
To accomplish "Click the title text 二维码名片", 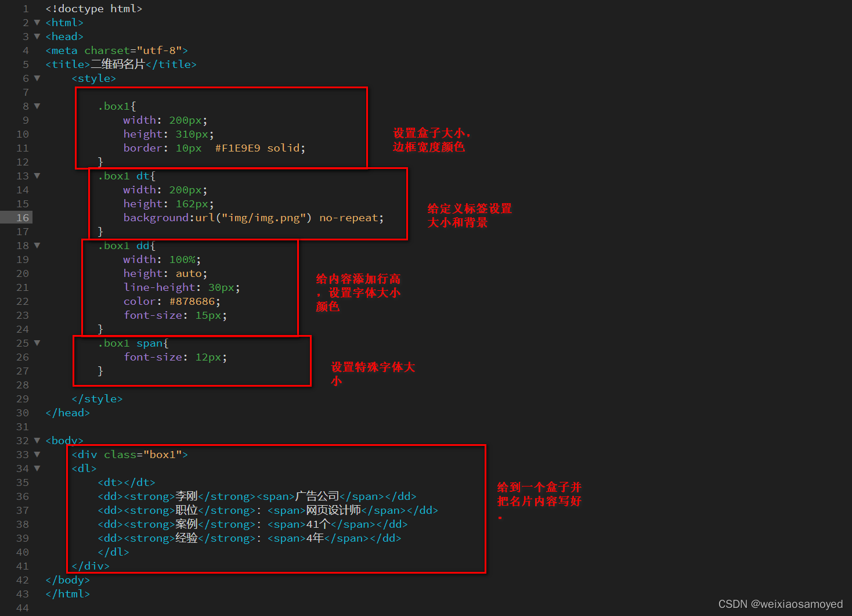I will 118,64.
